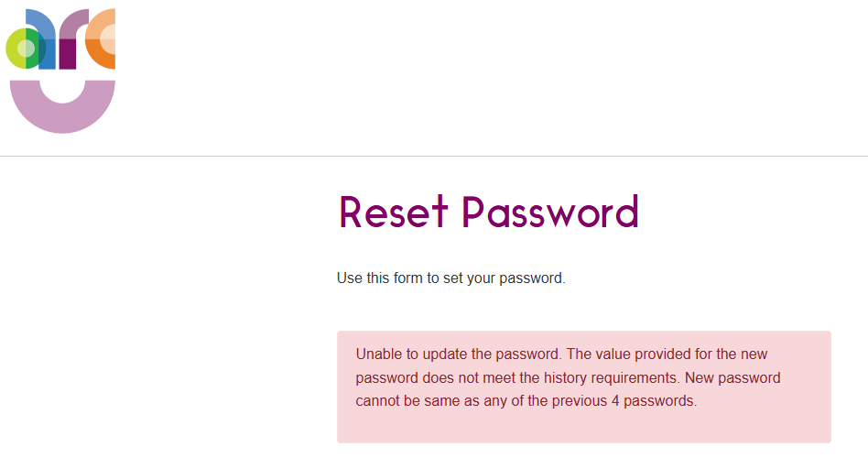Viewport: 868px width, 458px height.
Task: Click 'Use this form to set your password.' text
Action: point(450,278)
